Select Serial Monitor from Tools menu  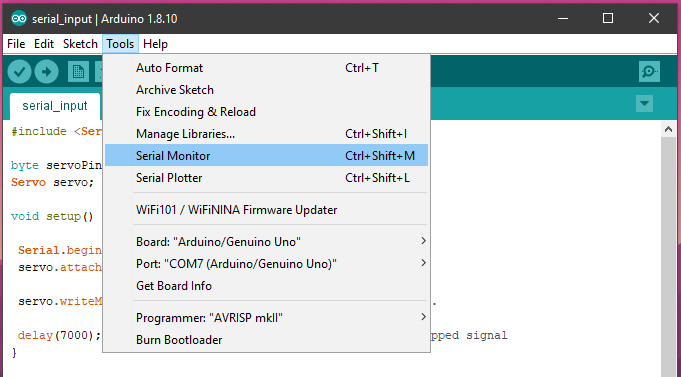(266, 155)
